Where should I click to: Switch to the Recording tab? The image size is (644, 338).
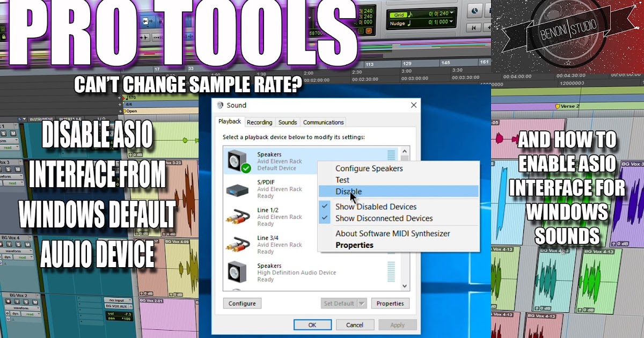click(259, 122)
